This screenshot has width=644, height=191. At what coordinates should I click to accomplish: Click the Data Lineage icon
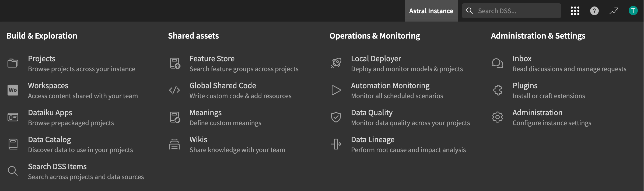(x=336, y=144)
